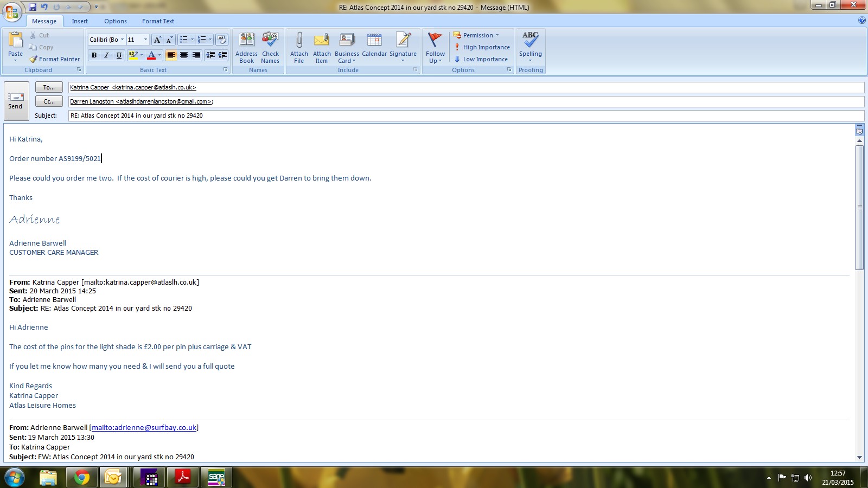This screenshot has height=488, width=868.
Task: Mark message as High Importance
Action: (x=482, y=47)
